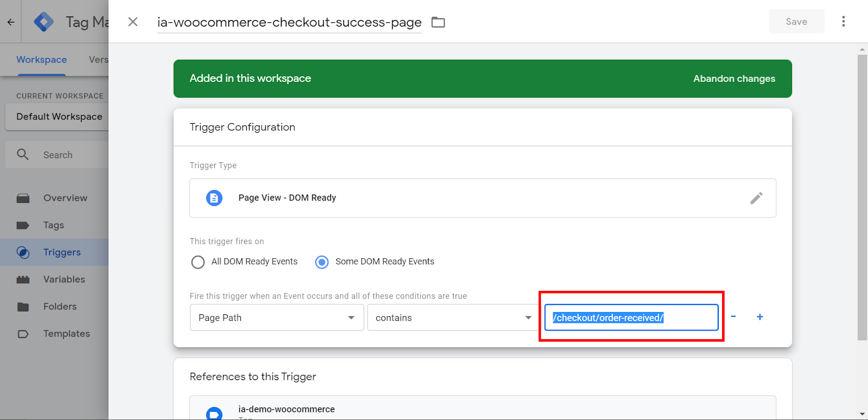The image size is (868, 420).
Task: Open Triggers in the left sidebar
Action: tap(62, 252)
